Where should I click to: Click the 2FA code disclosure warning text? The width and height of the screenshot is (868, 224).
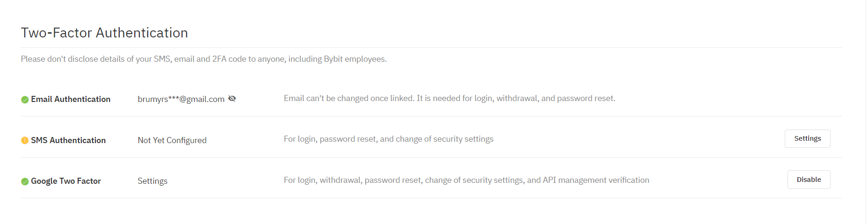(204, 59)
